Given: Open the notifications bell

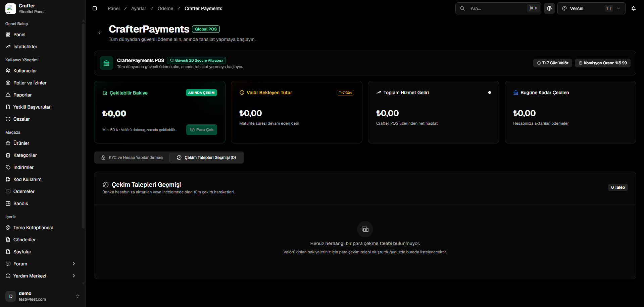Looking at the screenshot, I should 634,8.
